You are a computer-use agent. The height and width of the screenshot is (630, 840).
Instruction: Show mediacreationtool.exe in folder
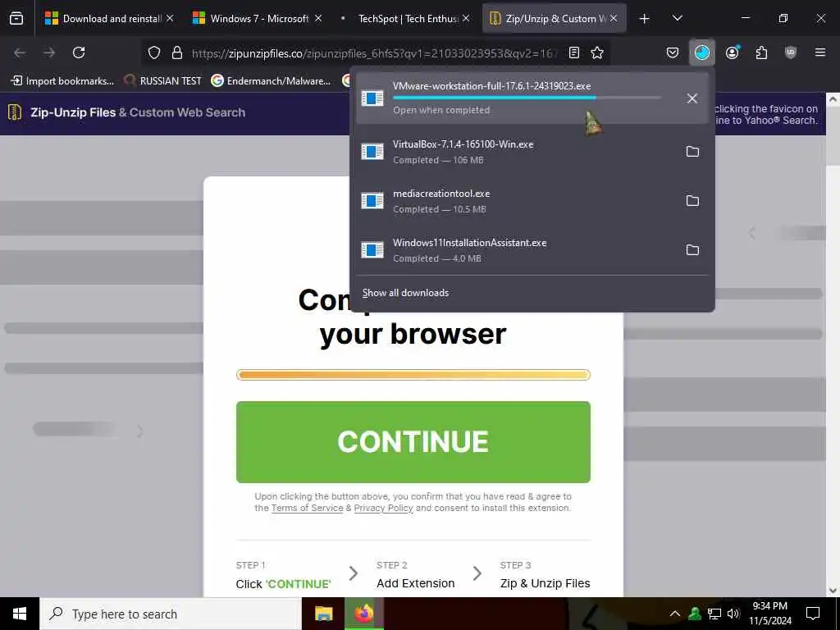click(692, 201)
